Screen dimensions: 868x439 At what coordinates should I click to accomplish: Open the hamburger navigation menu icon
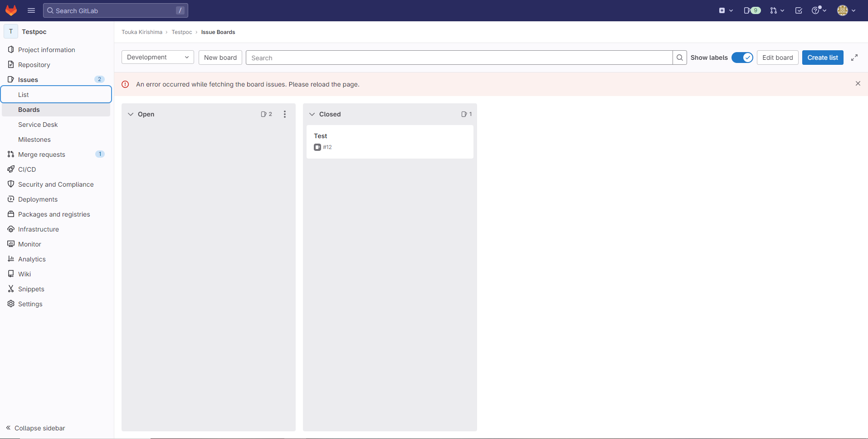pos(31,10)
